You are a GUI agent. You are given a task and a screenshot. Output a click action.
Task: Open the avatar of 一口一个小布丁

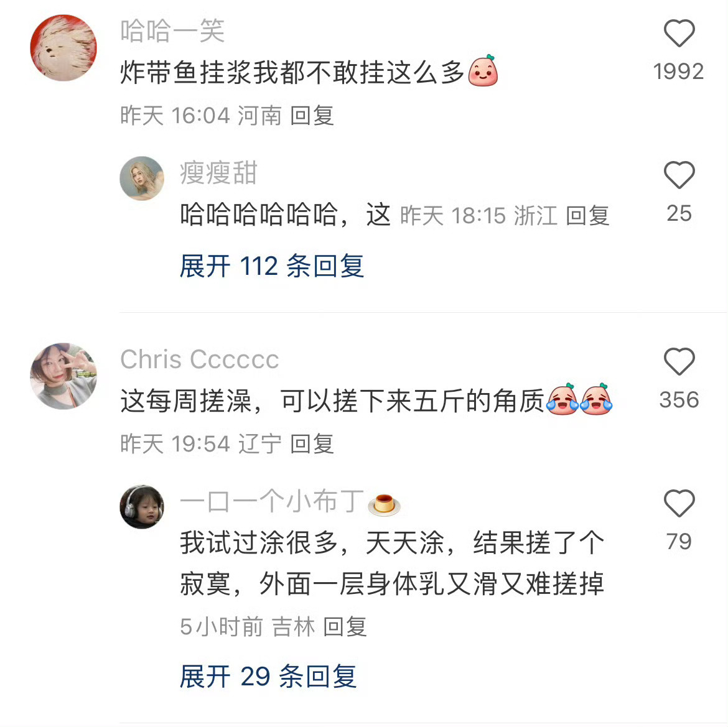click(142, 507)
